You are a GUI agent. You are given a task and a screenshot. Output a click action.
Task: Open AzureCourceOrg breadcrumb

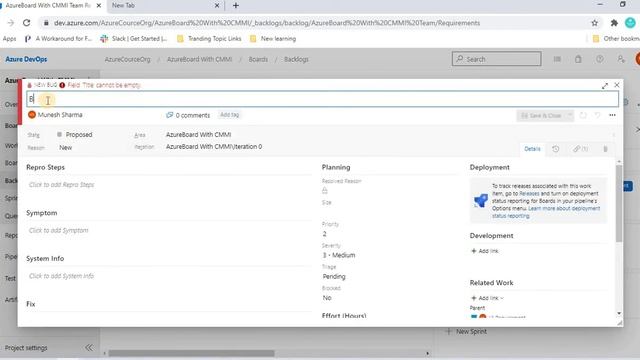pos(127,59)
